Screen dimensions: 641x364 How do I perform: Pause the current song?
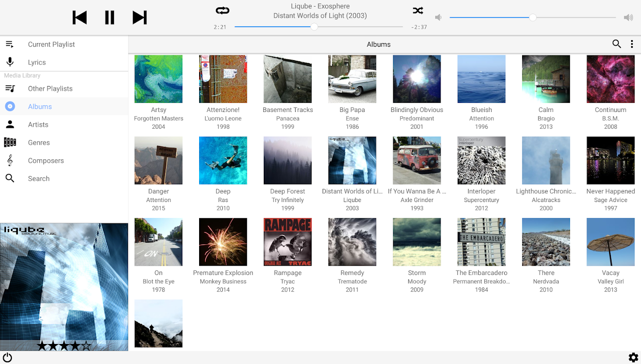pos(109,18)
